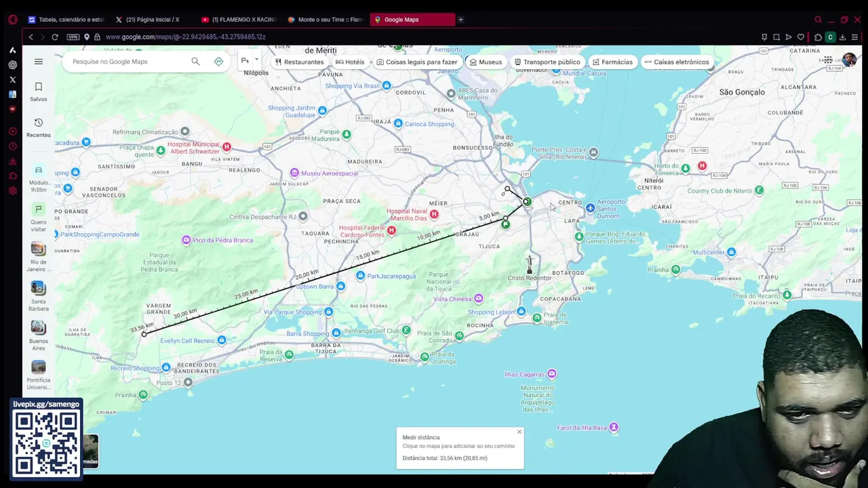Click the heart bookmark icon
Viewport: 868px width, 488px height.
click(801, 37)
